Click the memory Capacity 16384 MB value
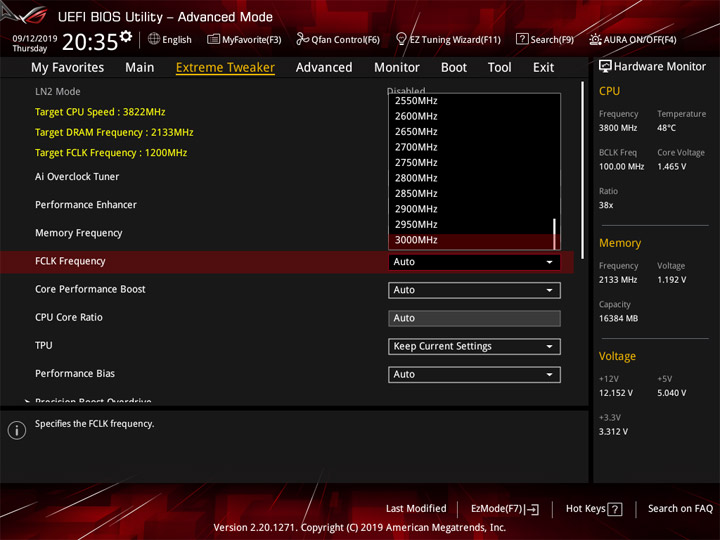720x540 pixels. (x=618, y=319)
